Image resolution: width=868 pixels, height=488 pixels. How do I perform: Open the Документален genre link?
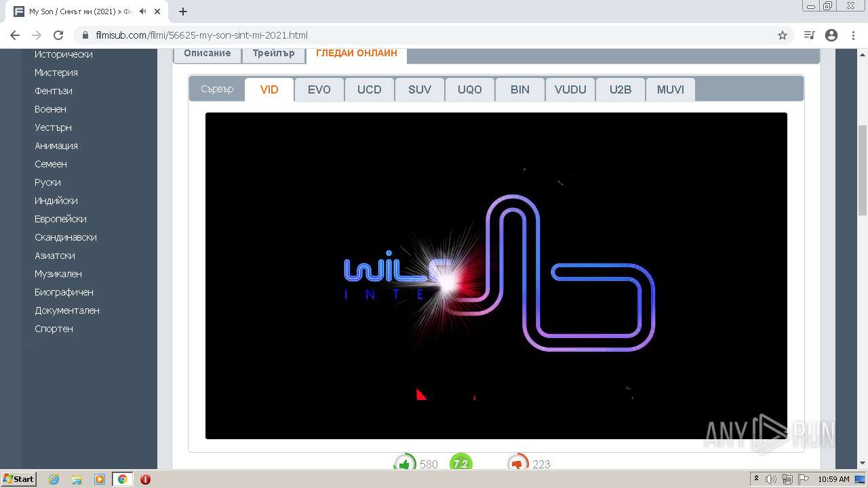tap(67, 310)
